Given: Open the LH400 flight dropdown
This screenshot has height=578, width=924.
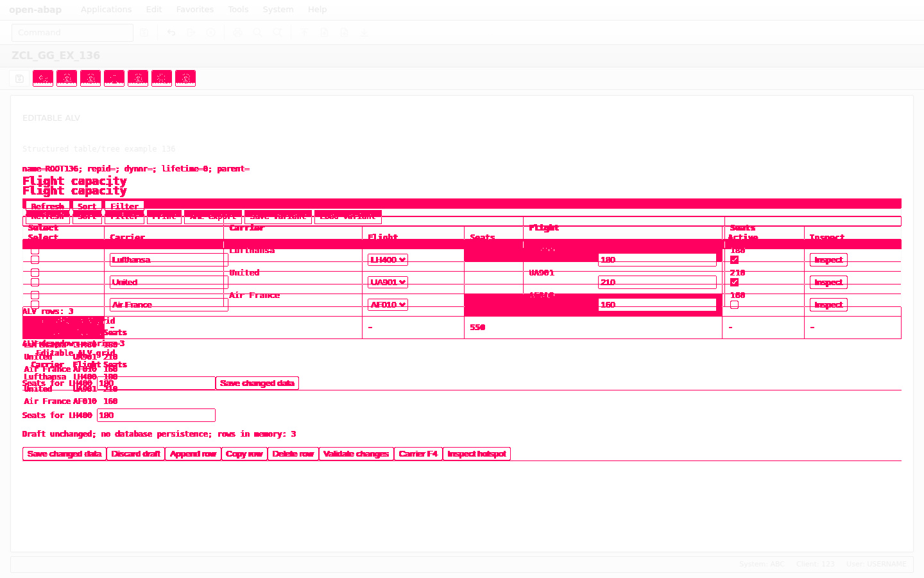Looking at the screenshot, I should point(388,260).
